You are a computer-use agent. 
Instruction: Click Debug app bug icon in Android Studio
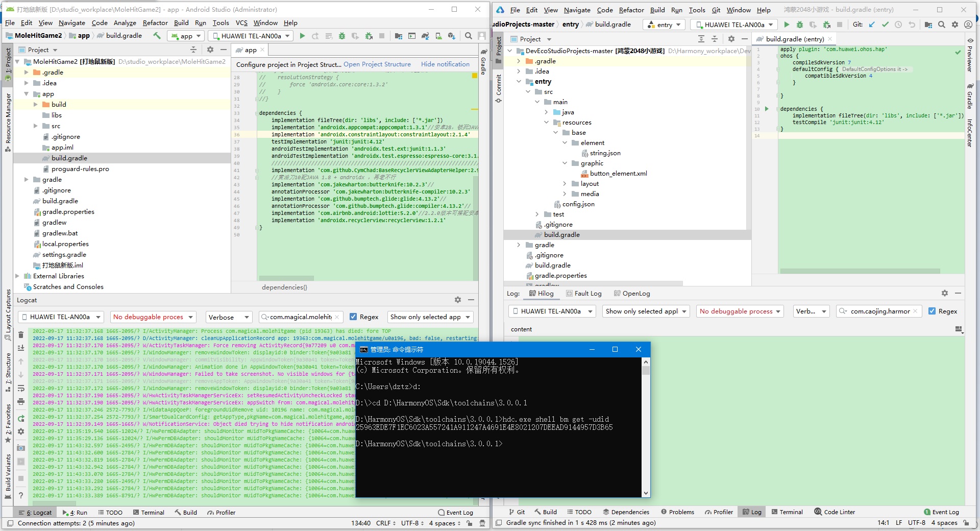[342, 36]
